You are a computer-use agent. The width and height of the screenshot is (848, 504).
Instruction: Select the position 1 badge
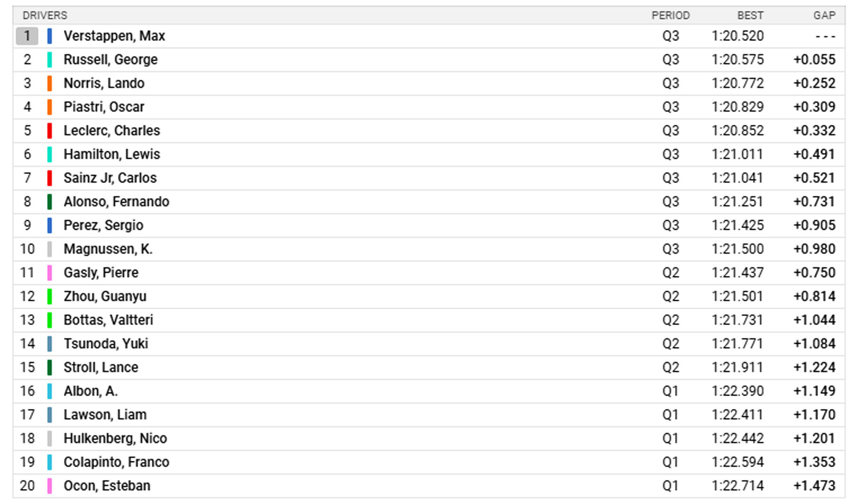point(27,36)
